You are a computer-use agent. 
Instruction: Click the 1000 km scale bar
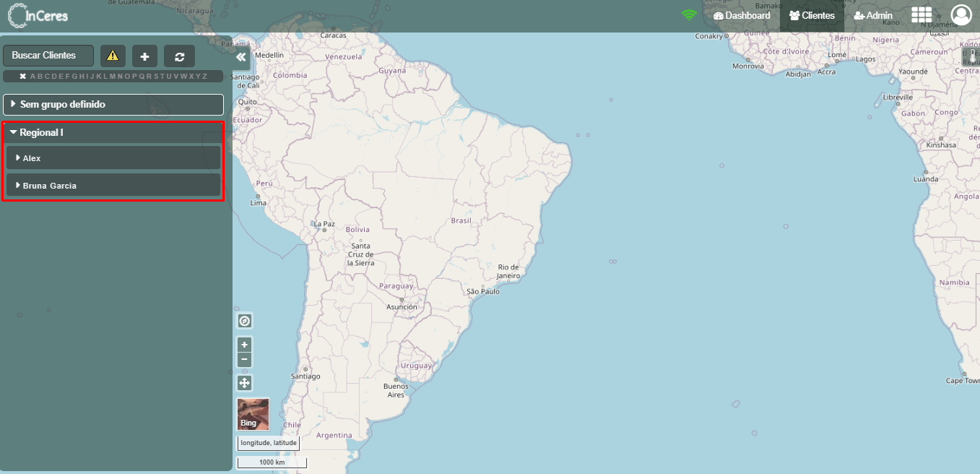(x=272, y=462)
